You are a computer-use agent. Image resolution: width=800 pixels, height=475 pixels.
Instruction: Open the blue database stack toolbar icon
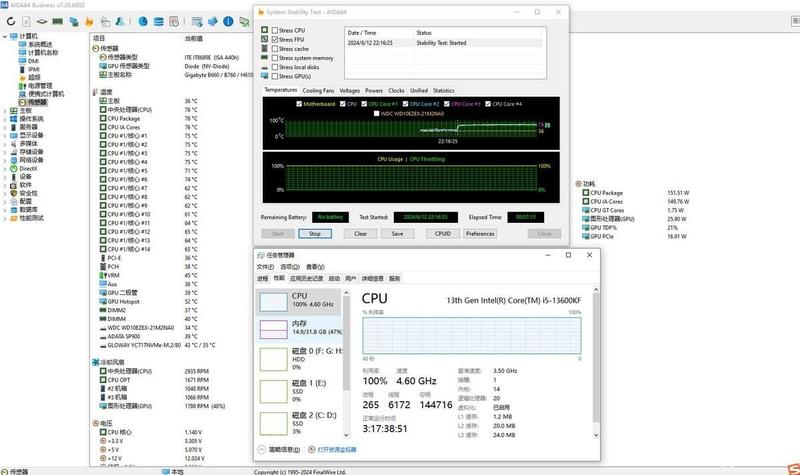[159, 21]
